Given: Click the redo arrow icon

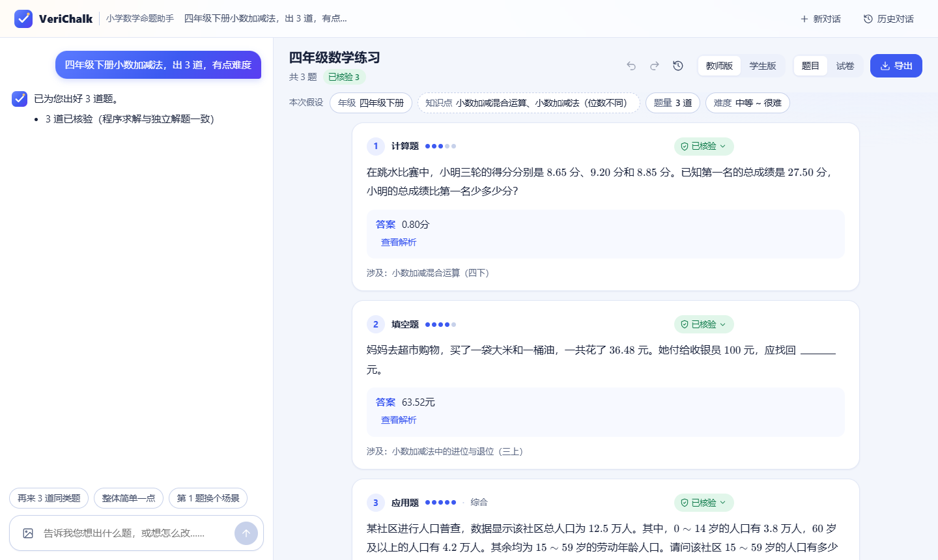Looking at the screenshot, I should click(x=655, y=66).
